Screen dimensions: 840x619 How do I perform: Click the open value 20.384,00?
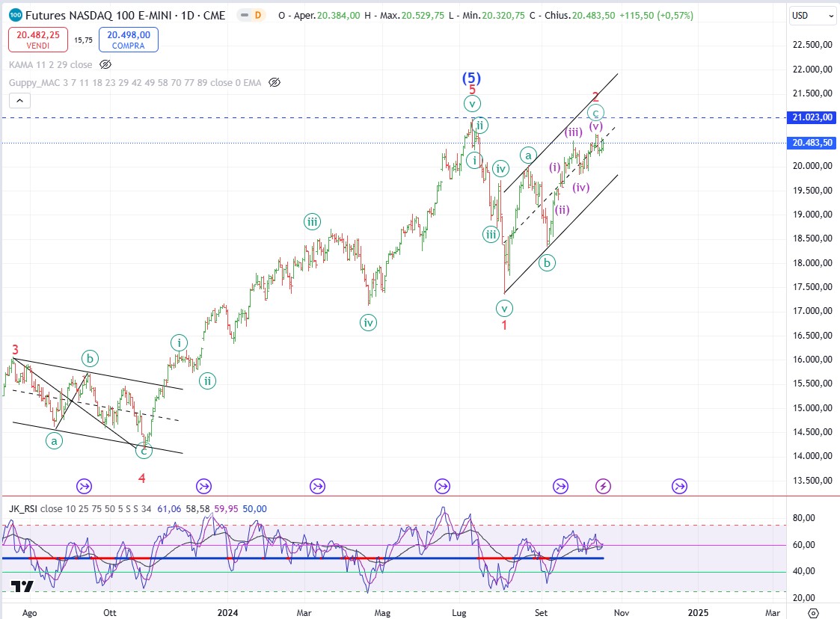coord(339,16)
